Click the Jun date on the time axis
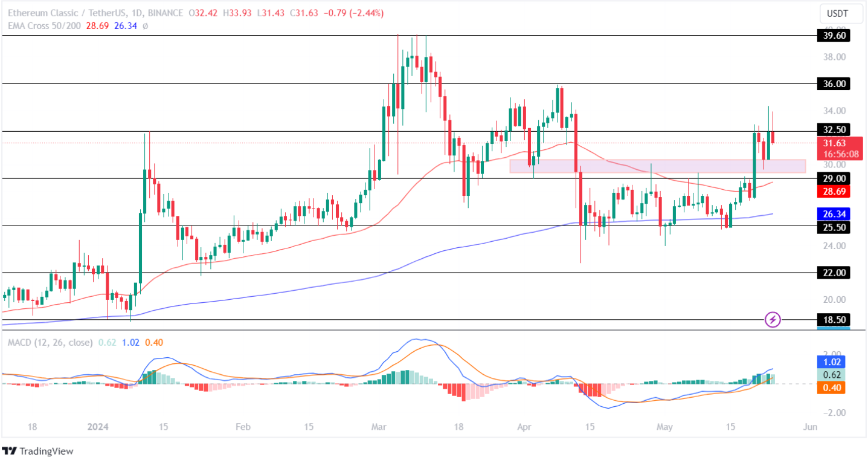868x457 pixels. click(810, 427)
